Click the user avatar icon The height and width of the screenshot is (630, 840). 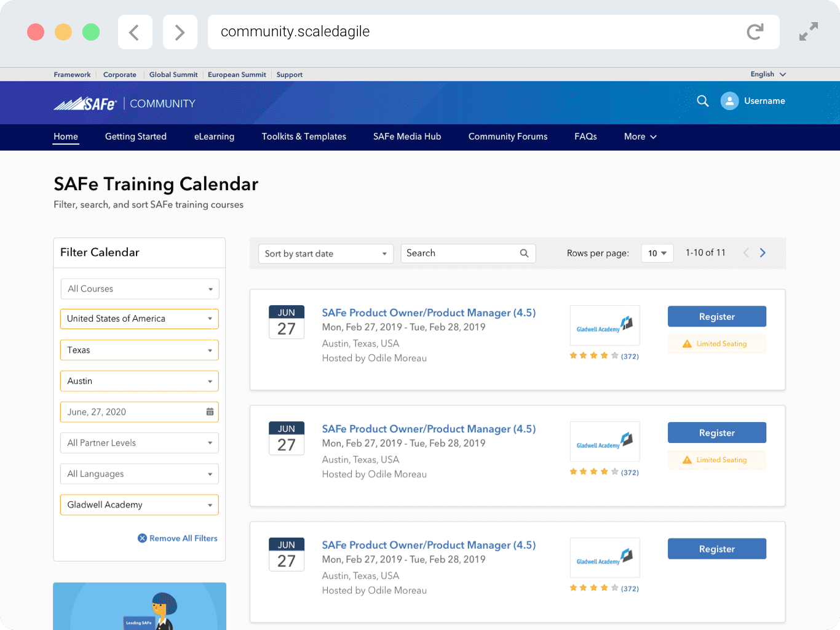[729, 101]
